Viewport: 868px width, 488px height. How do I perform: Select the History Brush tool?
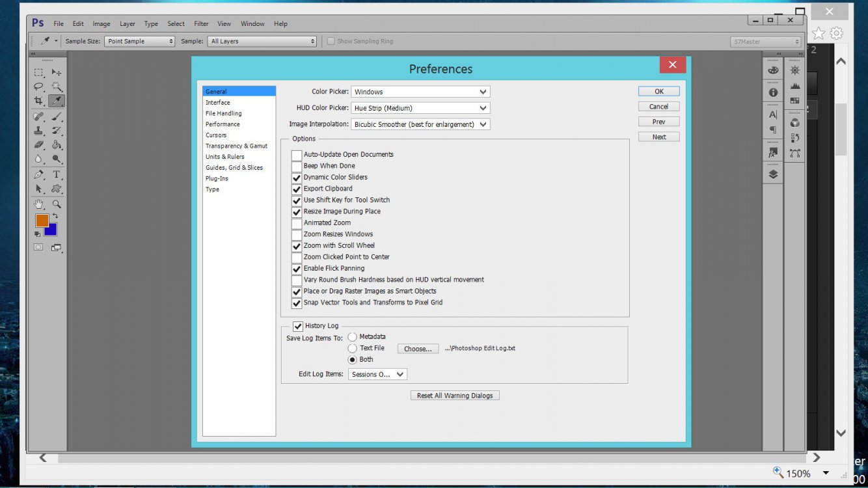pos(57,131)
